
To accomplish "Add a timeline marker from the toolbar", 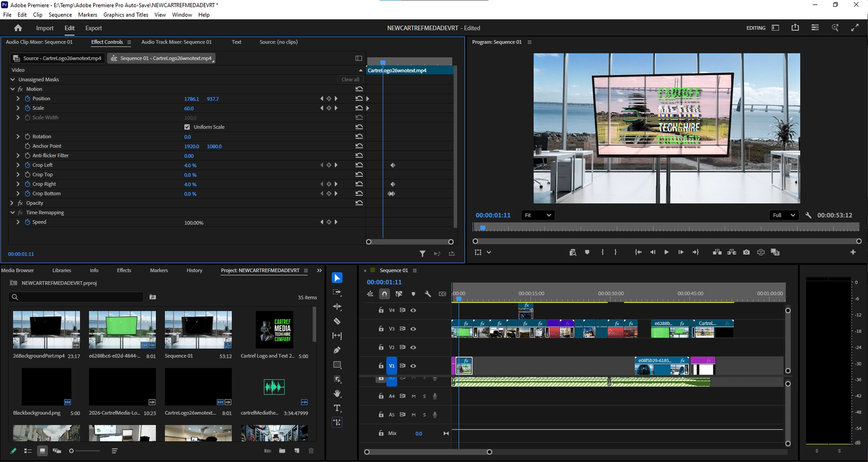I will point(413,294).
